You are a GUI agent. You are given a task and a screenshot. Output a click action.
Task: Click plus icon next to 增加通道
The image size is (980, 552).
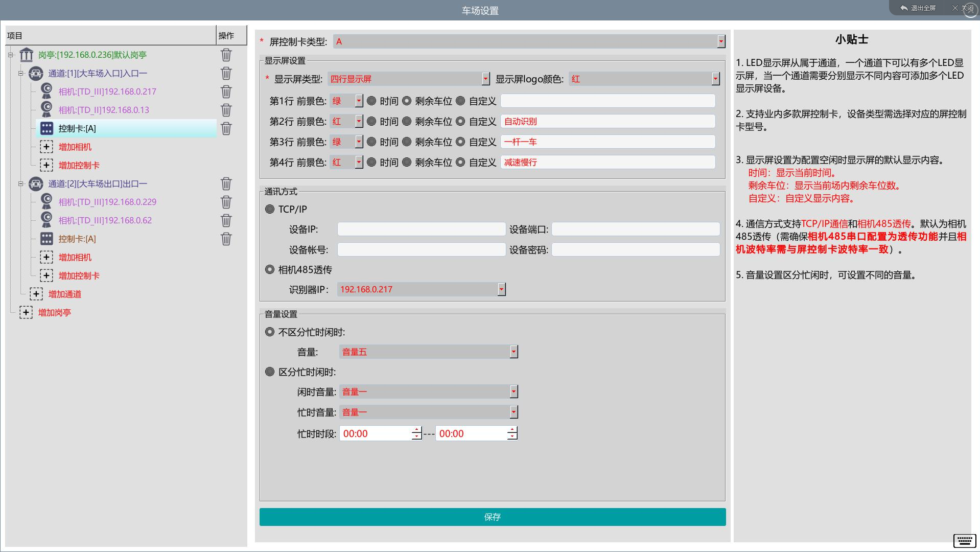[36, 294]
